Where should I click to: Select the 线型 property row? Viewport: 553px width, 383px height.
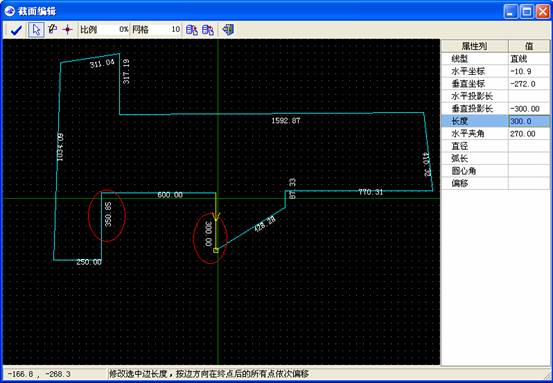pos(496,59)
